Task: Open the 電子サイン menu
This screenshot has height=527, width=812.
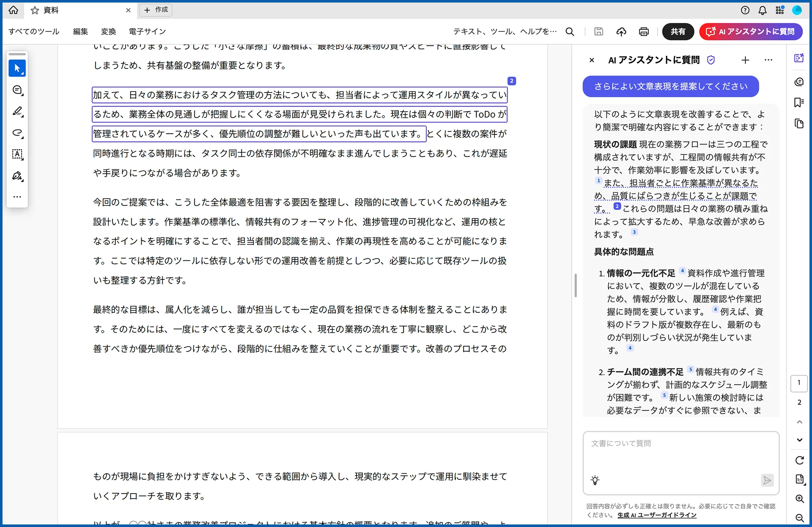Action: [x=147, y=32]
